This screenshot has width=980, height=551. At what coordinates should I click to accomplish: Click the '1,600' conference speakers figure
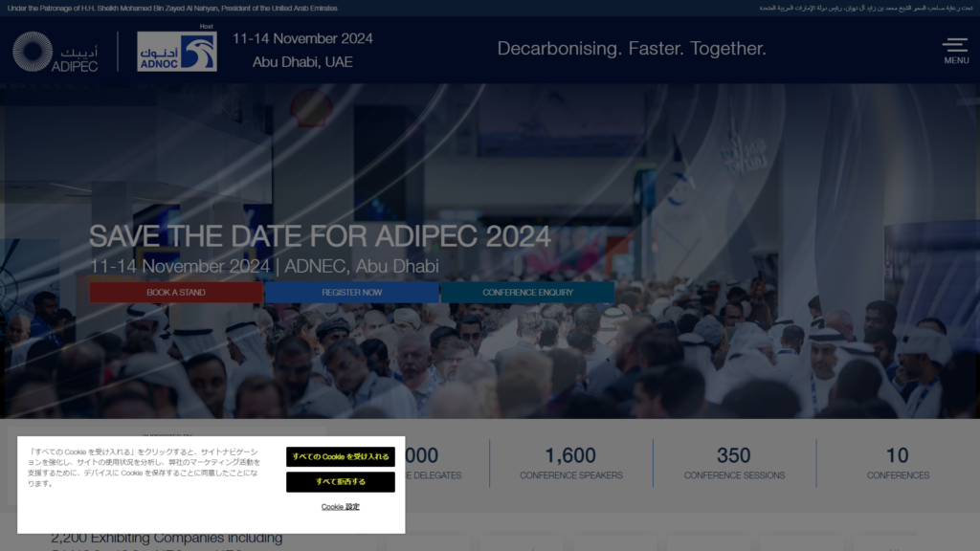coord(570,455)
